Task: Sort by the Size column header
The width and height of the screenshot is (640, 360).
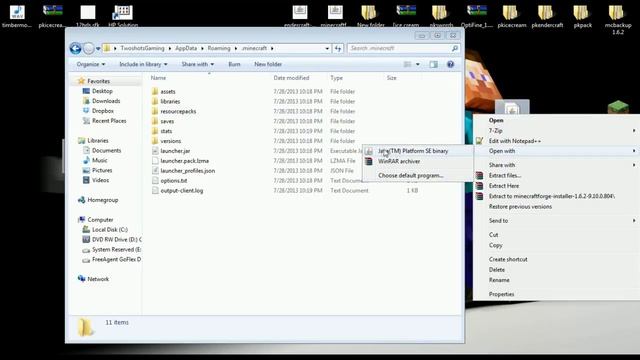Action: click(392, 78)
